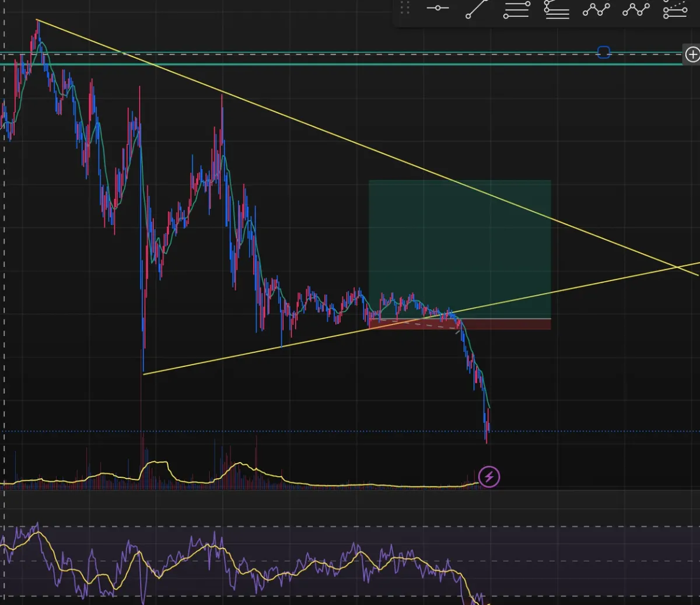Image resolution: width=700 pixels, height=605 pixels.
Task: Select the horizontal line drawing tool
Action: pyautogui.click(x=437, y=8)
